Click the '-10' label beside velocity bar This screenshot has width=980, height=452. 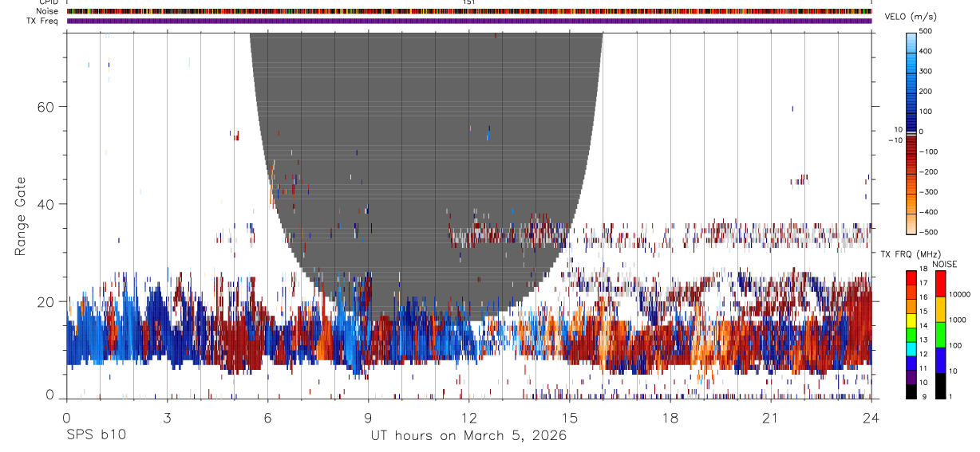(x=895, y=140)
